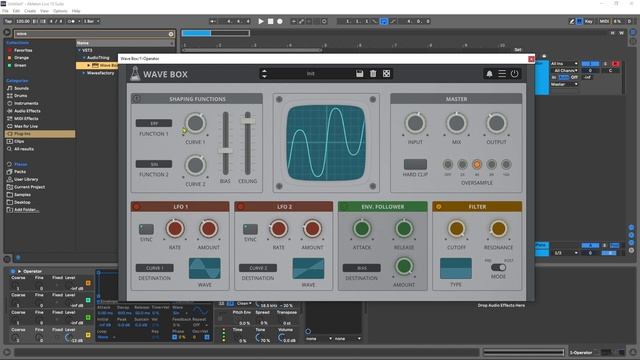Viewport: 640px width, 360px height.
Task: Click the Tap tempo button
Action: pos(8,21)
